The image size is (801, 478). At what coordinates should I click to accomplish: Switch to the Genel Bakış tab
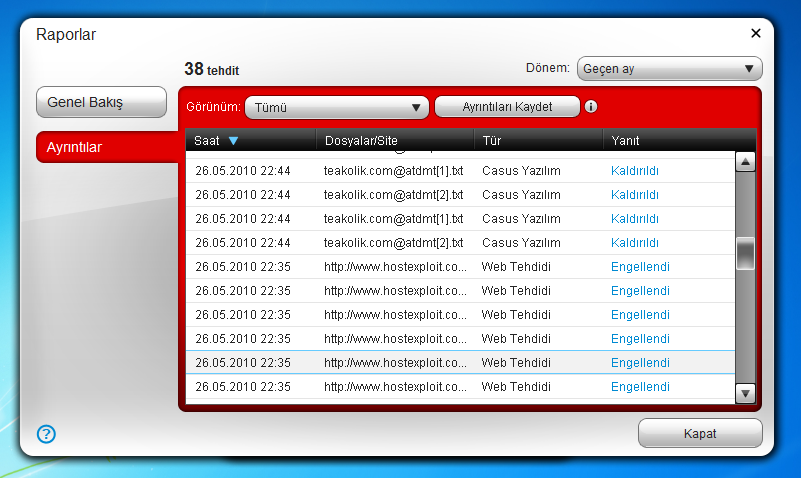(x=101, y=102)
